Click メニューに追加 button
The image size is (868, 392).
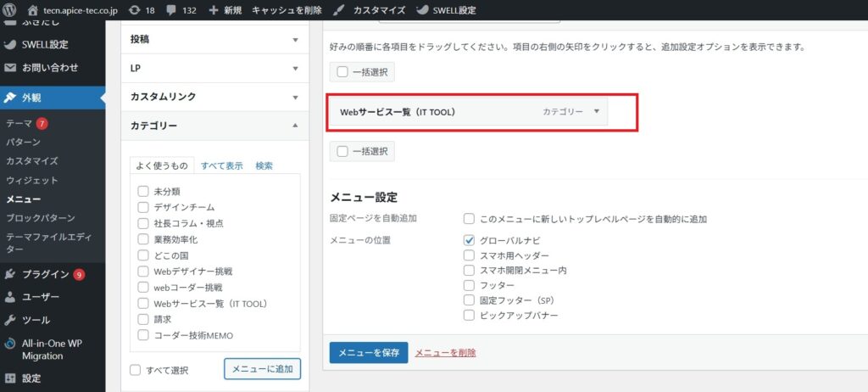pyautogui.click(x=263, y=369)
